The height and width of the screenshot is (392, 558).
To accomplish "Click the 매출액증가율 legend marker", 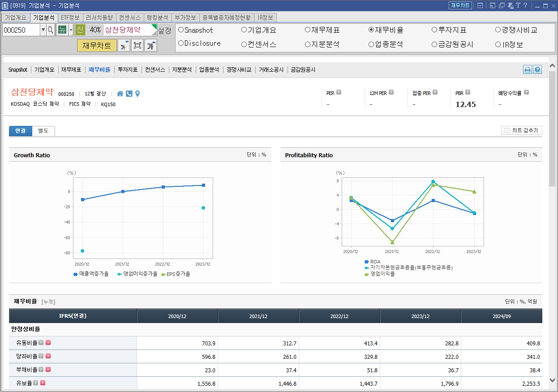I will 75,274.
